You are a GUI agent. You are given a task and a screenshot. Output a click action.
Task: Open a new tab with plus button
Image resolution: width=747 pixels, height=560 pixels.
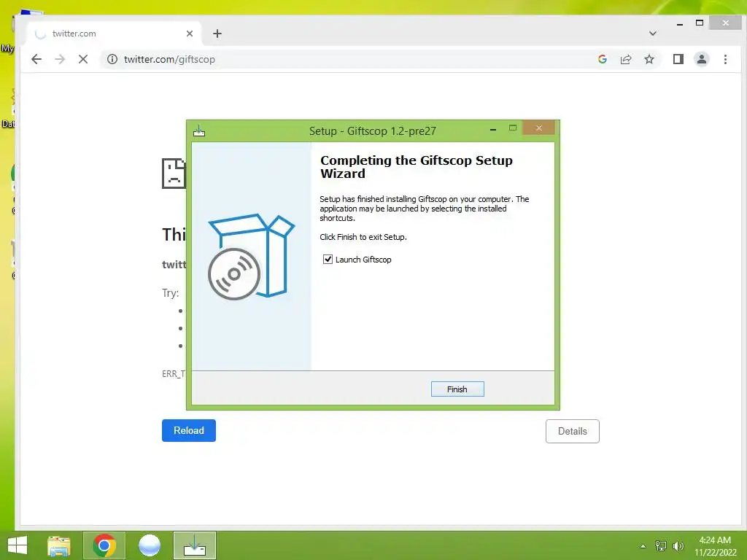[217, 34]
